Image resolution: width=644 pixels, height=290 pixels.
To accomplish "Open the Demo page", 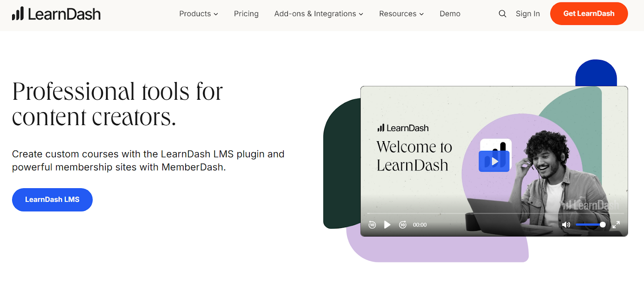I will [450, 14].
